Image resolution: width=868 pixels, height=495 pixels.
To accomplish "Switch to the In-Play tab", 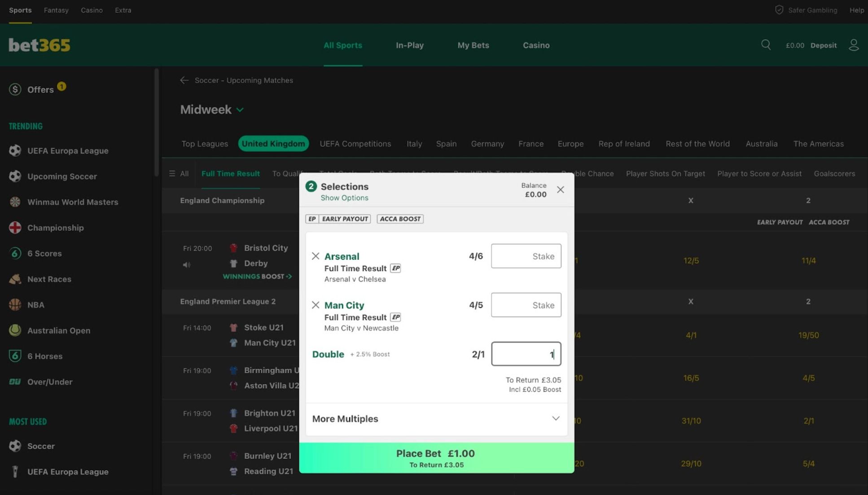I will pyautogui.click(x=409, y=45).
